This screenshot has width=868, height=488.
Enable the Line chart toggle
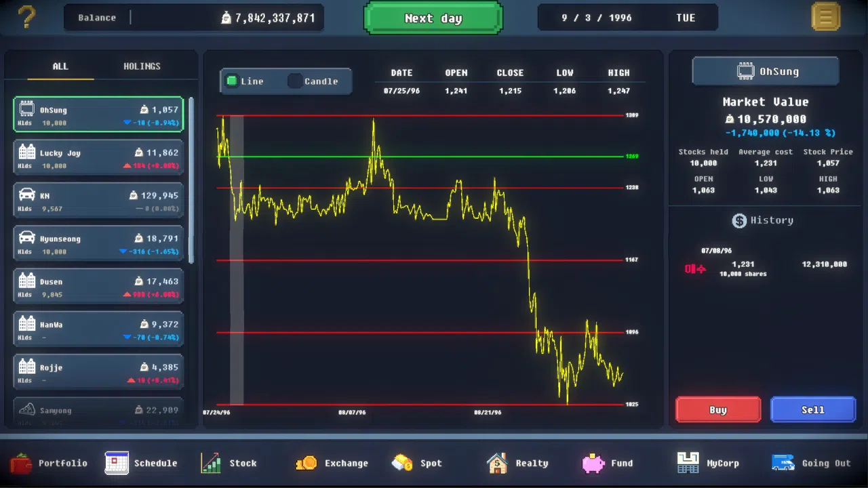[x=232, y=81]
